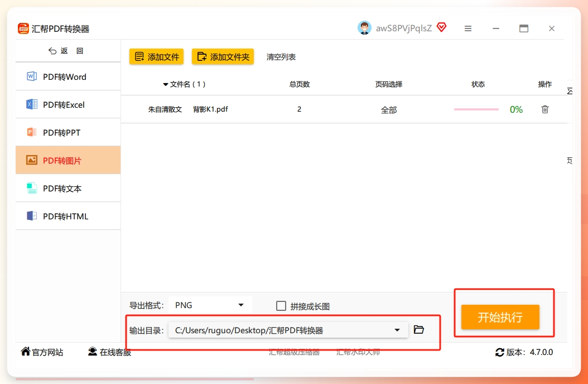This screenshot has width=588, height=384.
Task: Maximize the 汇帮PDF转换器 window
Action: click(523, 28)
